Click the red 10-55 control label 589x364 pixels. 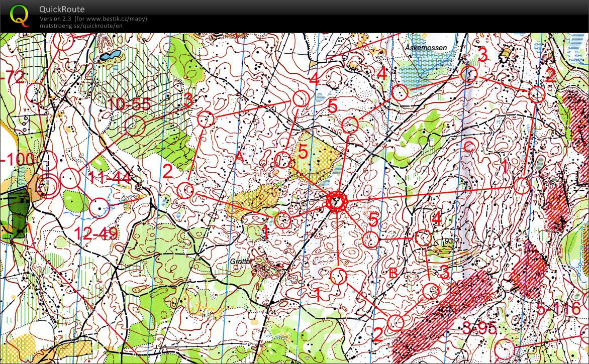point(129,104)
